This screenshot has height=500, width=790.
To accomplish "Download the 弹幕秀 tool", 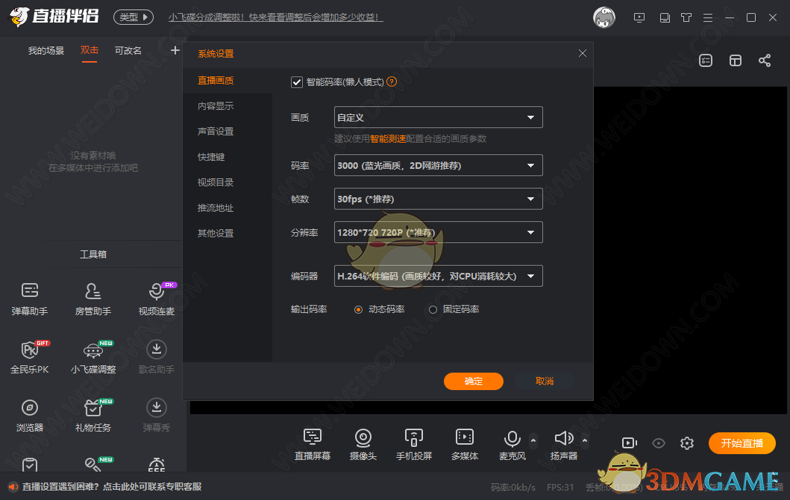I will pos(157,415).
